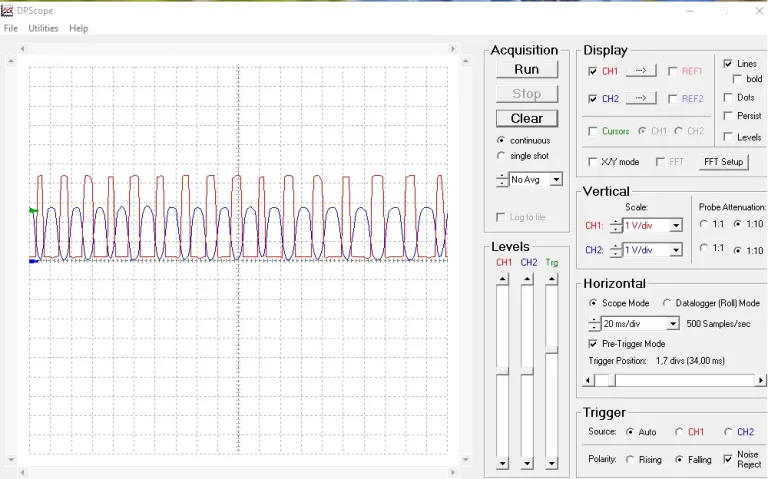Click the CH2 level slider thumb
Image resolution: width=768 pixels, height=479 pixels.
coord(527,371)
